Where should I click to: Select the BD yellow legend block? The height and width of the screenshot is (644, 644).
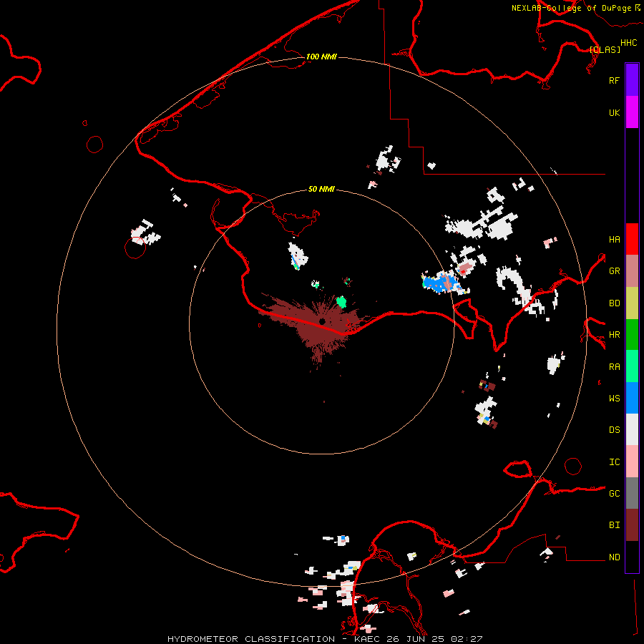click(632, 303)
